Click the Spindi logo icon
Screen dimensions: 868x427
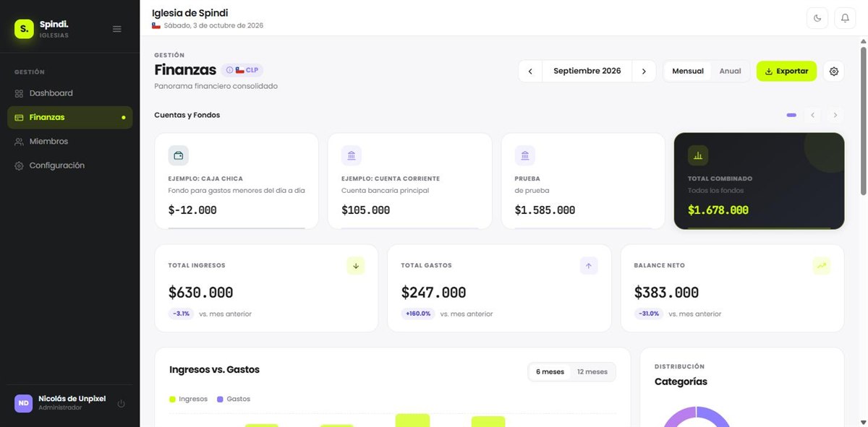point(24,29)
